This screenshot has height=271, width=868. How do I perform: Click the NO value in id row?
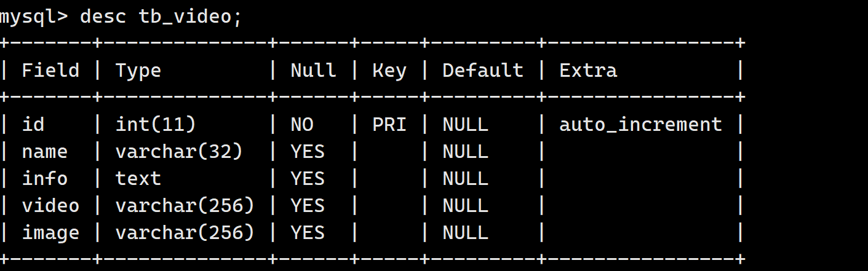[x=302, y=124]
